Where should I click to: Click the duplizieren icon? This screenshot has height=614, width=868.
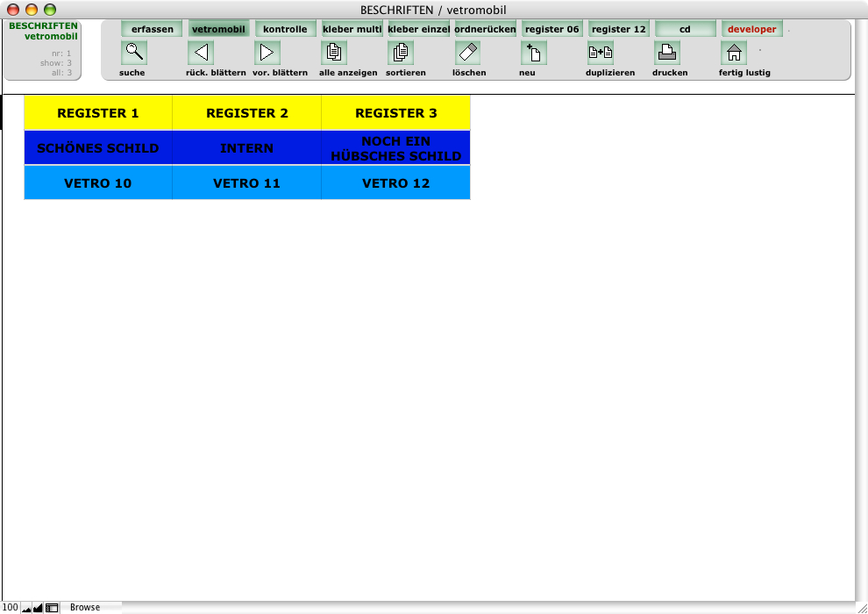coord(601,53)
